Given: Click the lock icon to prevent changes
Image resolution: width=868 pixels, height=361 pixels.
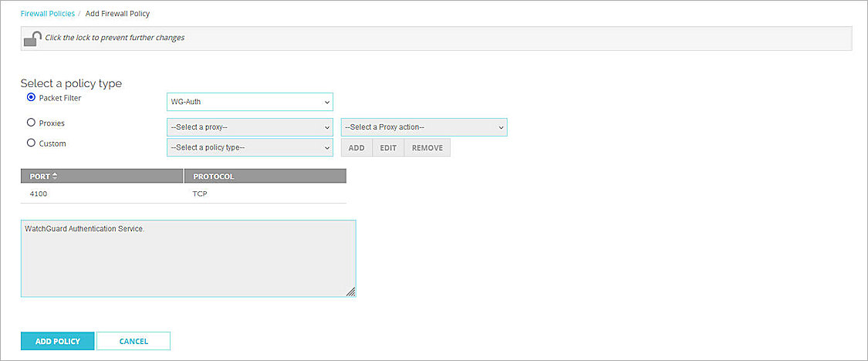Looking at the screenshot, I should point(32,39).
